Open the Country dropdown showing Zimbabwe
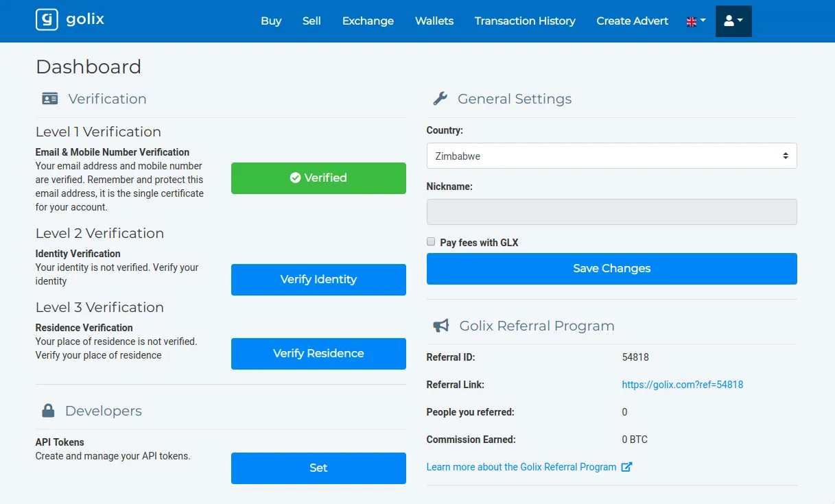The width and height of the screenshot is (835, 504). click(611, 156)
